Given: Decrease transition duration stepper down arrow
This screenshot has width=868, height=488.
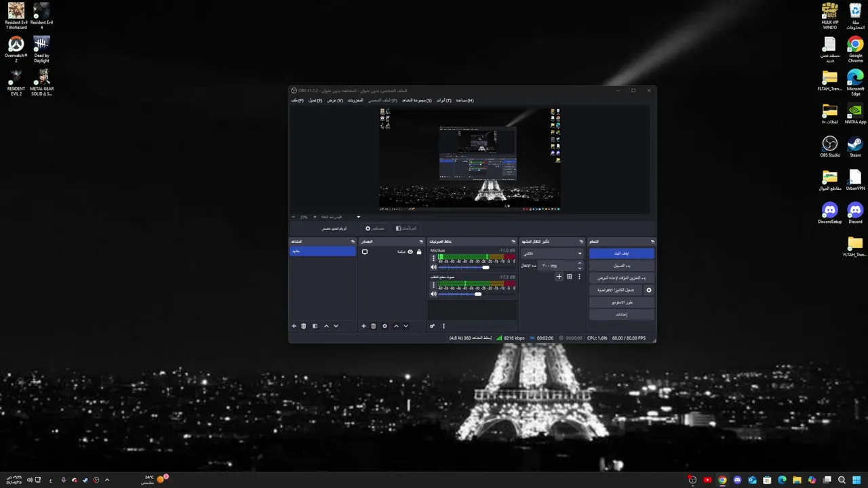Looking at the screenshot, I should (x=579, y=268).
